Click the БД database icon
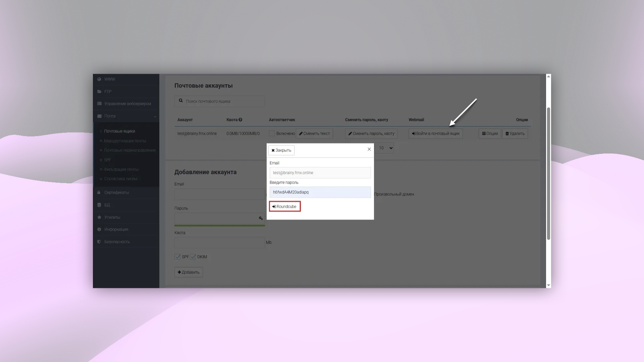This screenshot has height=362, width=644. [x=99, y=204]
